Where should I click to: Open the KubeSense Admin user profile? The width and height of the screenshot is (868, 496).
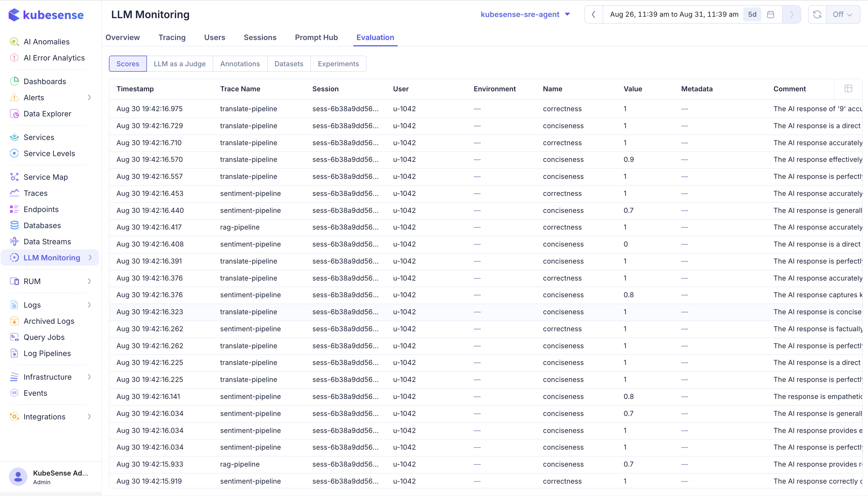tap(50, 477)
